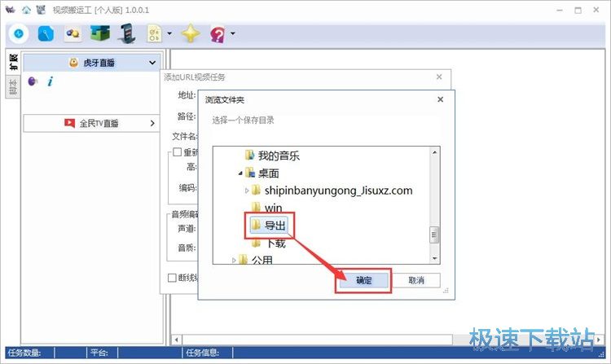
Task: Maximize the 视频搬运工 main window
Action: tap(578, 10)
